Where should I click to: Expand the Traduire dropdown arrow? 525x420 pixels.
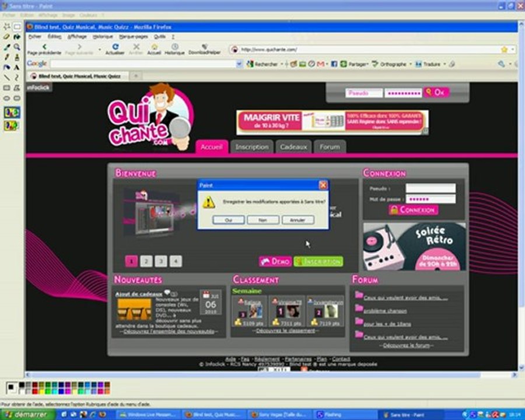click(444, 64)
